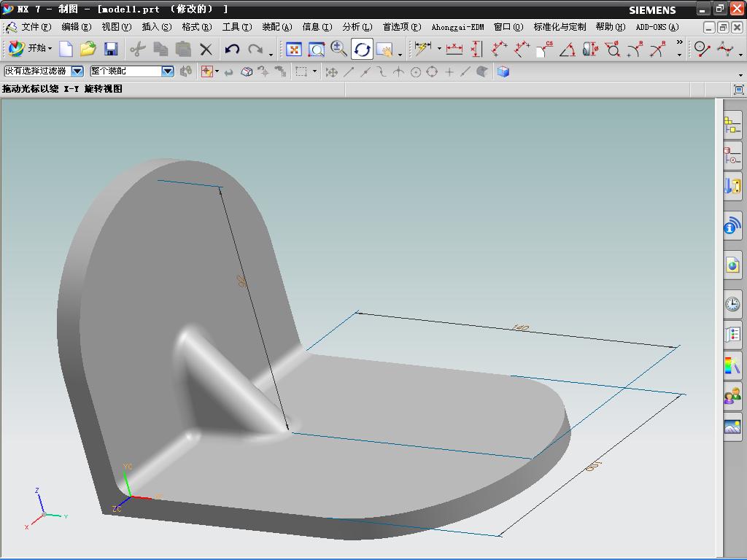The image size is (747, 560).
Task: Select the Inferred Dimension tool
Action: pyautogui.click(x=422, y=49)
